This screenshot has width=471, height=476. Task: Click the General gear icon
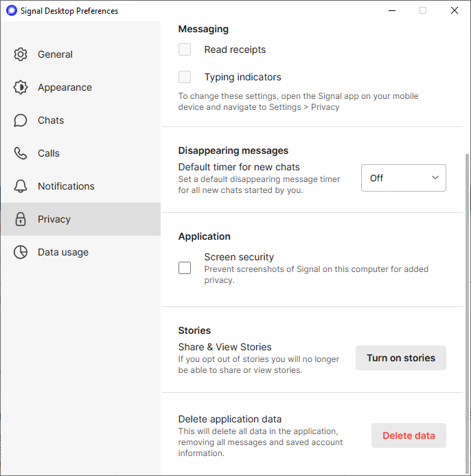21,54
